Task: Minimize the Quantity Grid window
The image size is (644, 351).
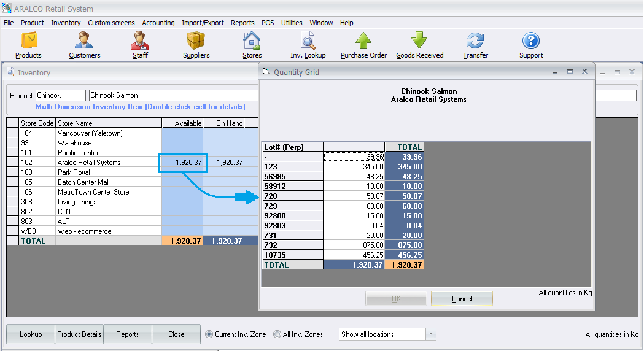Action: (555, 71)
